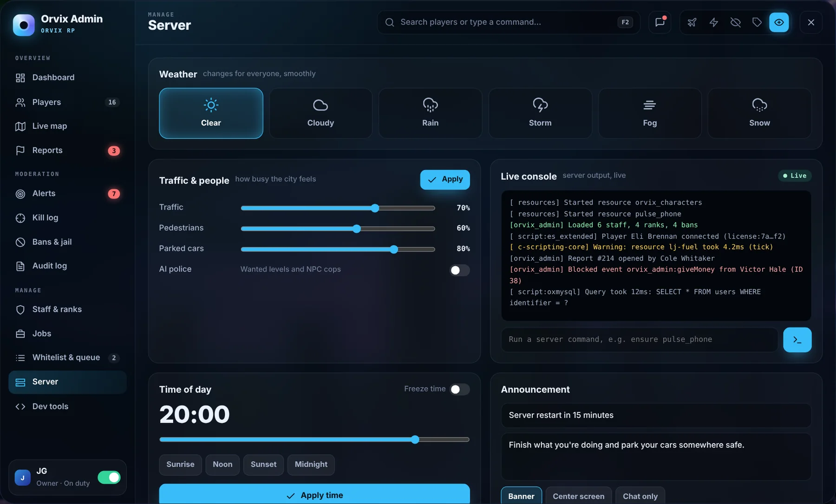Open Staff & ranks page
Viewport: 836px width, 504px height.
(67, 309)
